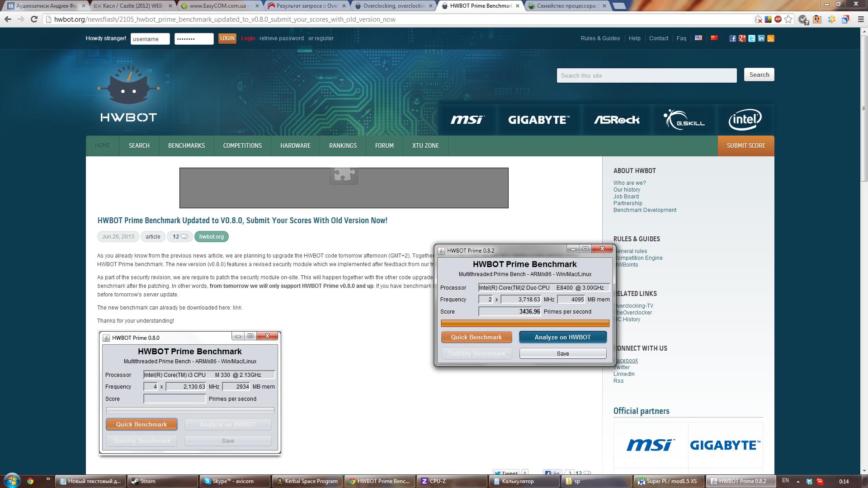868x488 pixels.
Task: Open the SEARCH navigation menu
Action: click(139, 145)
